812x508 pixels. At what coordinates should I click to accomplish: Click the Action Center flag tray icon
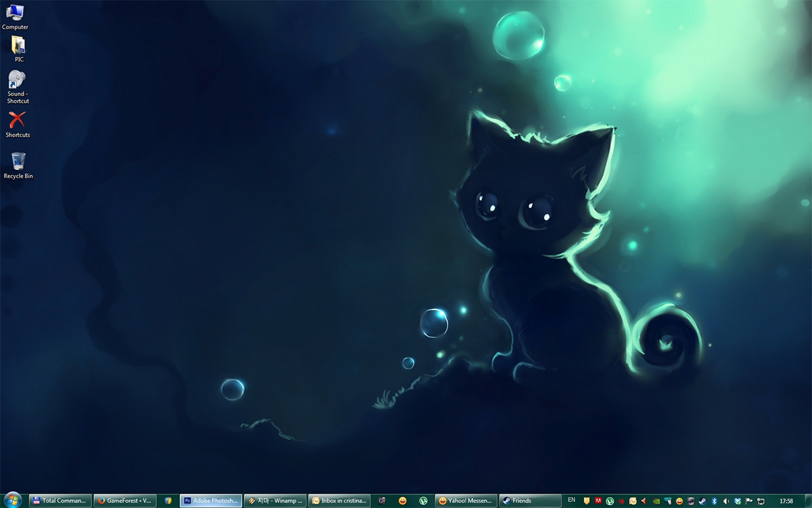click(x=749, y=501)
